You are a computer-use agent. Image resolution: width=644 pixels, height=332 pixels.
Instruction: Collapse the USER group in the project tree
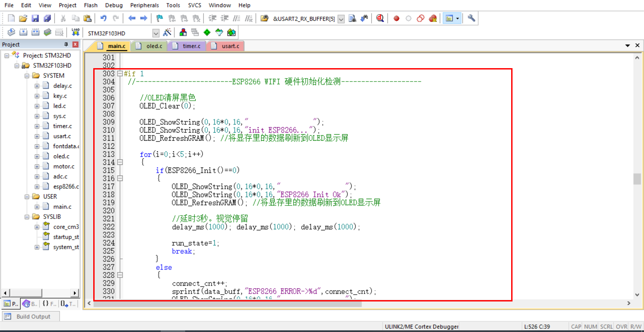tap(27, 197)
